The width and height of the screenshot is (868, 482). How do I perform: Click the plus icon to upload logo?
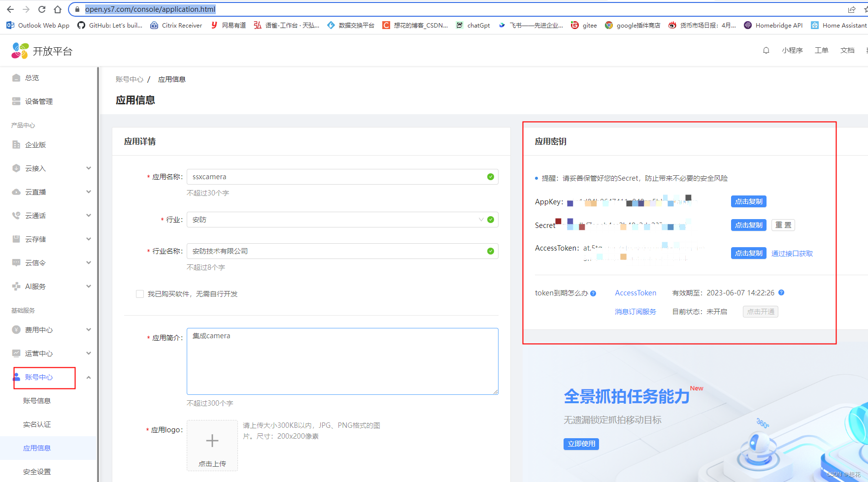[x=212, y=441]
